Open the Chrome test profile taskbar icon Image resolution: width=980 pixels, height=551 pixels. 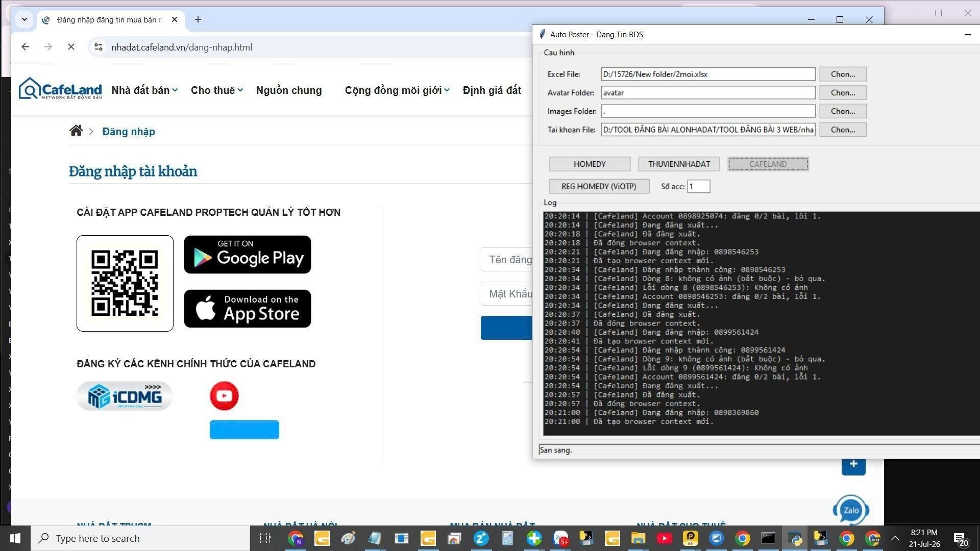873,538
